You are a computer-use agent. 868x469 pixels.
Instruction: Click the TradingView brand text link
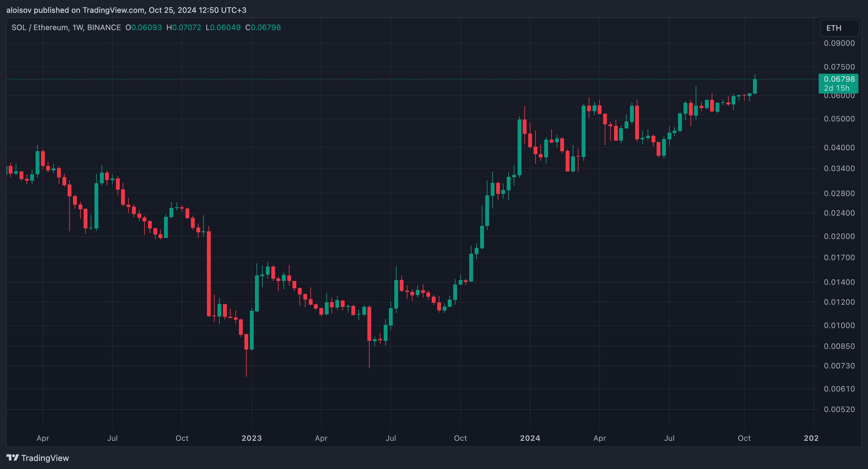click(x=45, y=458)
